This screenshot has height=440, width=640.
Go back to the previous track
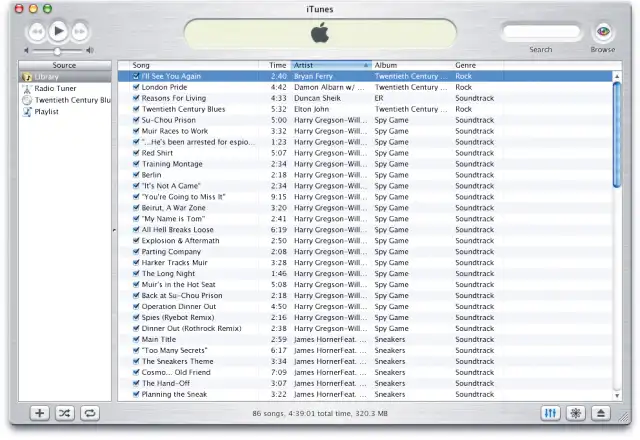click(x=36, y=32)
